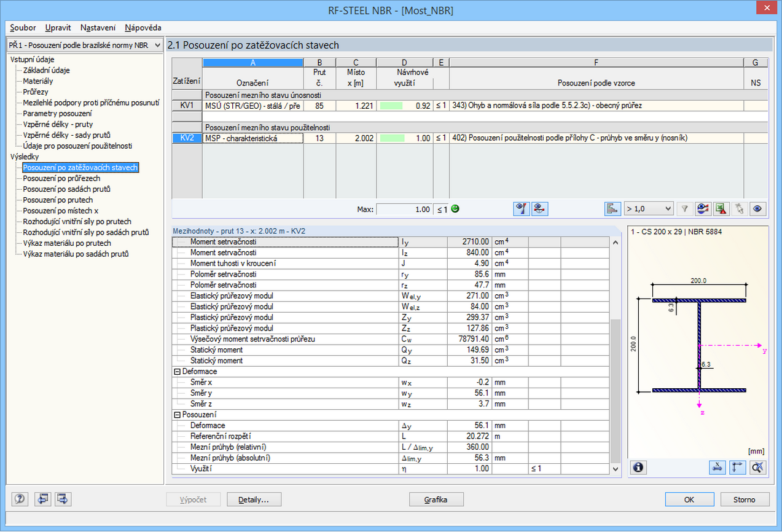Select Posouzení po místech x
Viewport: 782px width, 532px height.
pos(60,210)
